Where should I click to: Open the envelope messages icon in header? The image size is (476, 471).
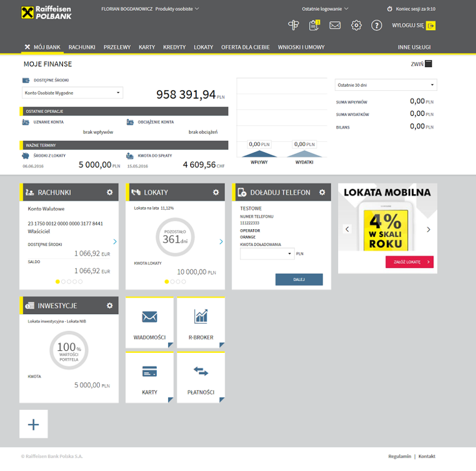click(x=335, y=25)
